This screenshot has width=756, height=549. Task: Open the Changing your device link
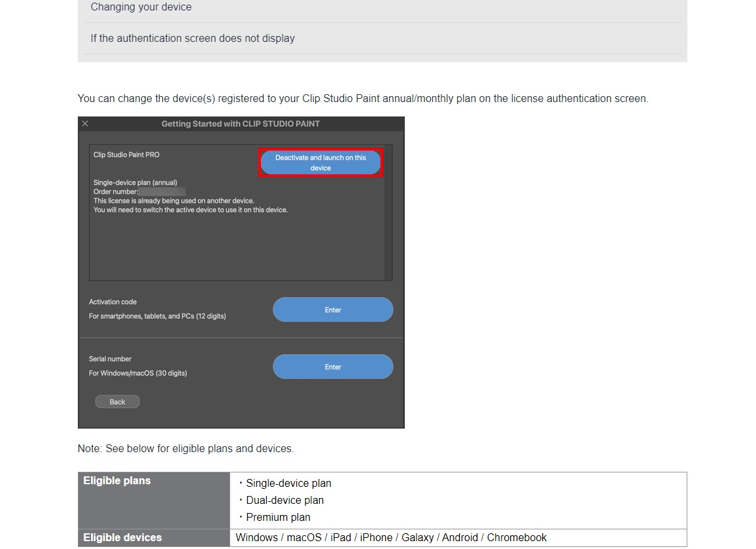[x=141, y=7]
